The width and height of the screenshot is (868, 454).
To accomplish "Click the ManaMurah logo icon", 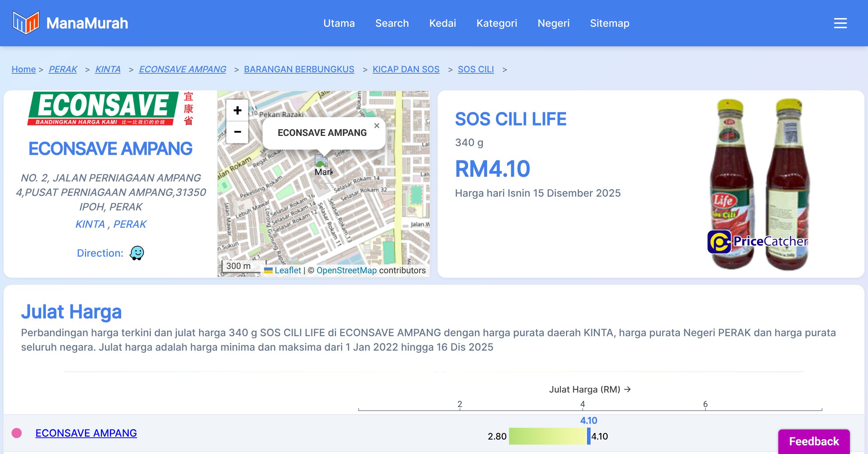I will (25, 23).
